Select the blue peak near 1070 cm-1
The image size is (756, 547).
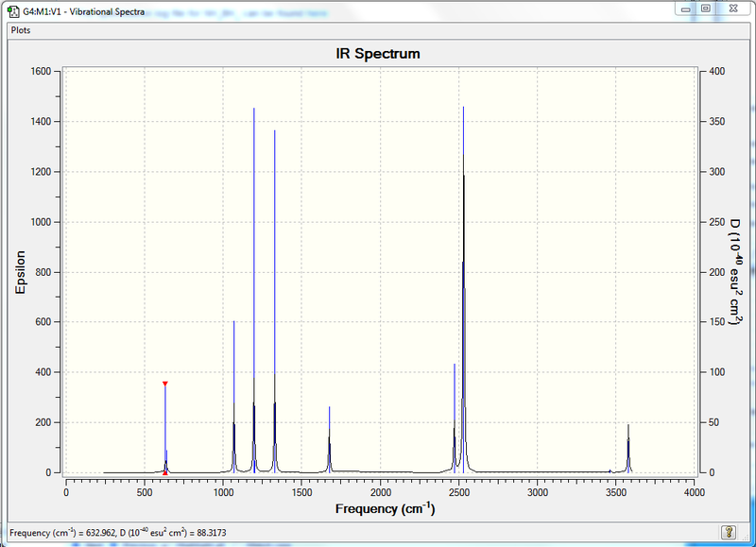pyautogui.click(x=233, y=396)
